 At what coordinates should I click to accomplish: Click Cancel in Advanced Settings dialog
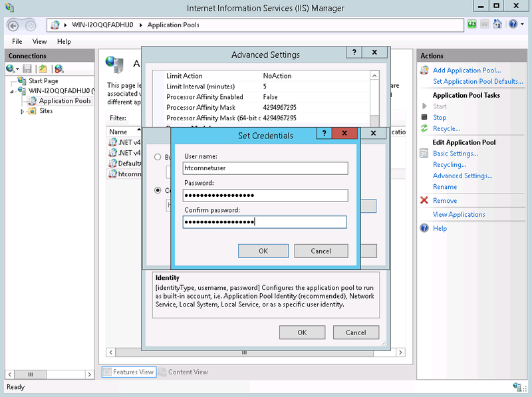(x=356, y=332)
